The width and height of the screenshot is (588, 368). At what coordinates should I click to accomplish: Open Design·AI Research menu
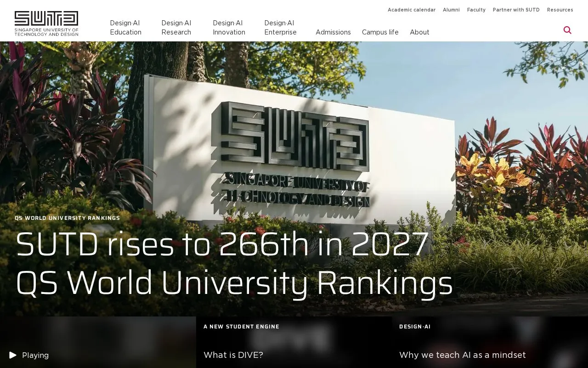point(176,28)
